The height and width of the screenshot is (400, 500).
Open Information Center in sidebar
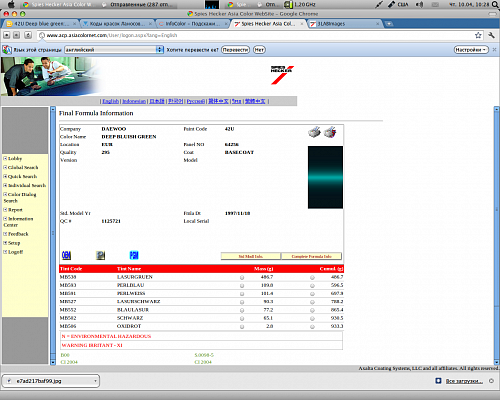click(18, 222)
